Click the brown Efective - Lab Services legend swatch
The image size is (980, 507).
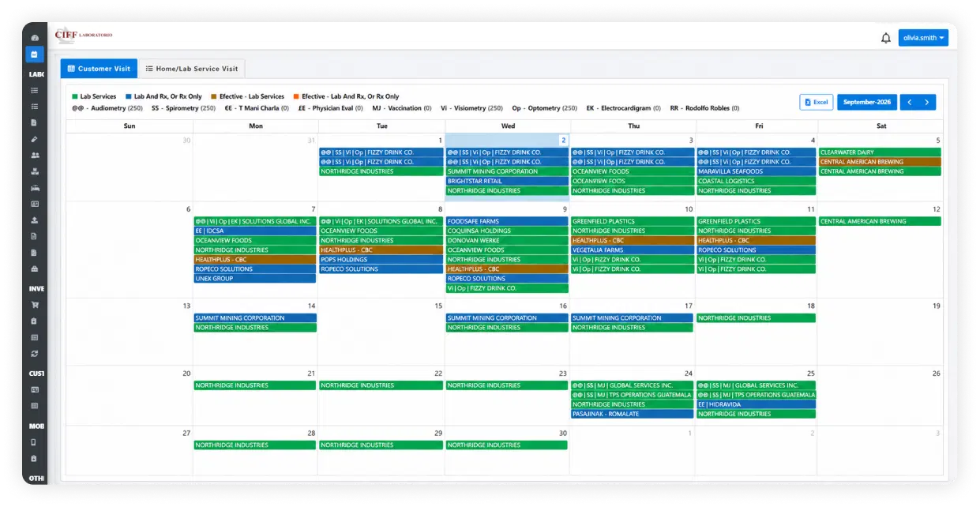tap(213, 96)
